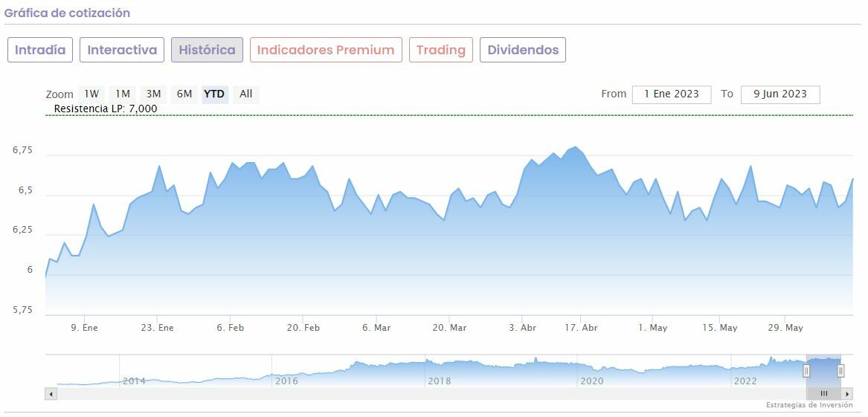The image size is (868, 417).
Task: Click the navigator right range handle
Action: tap(840, 370)
